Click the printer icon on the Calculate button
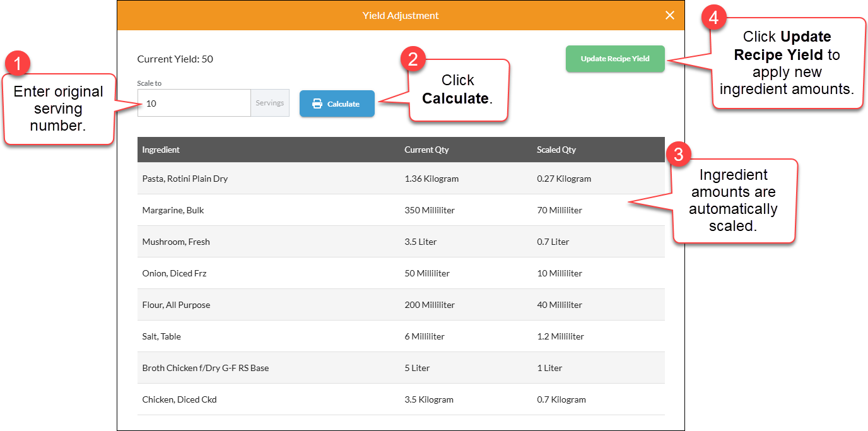This screenshot has width=868, height=431. (317, 104)
